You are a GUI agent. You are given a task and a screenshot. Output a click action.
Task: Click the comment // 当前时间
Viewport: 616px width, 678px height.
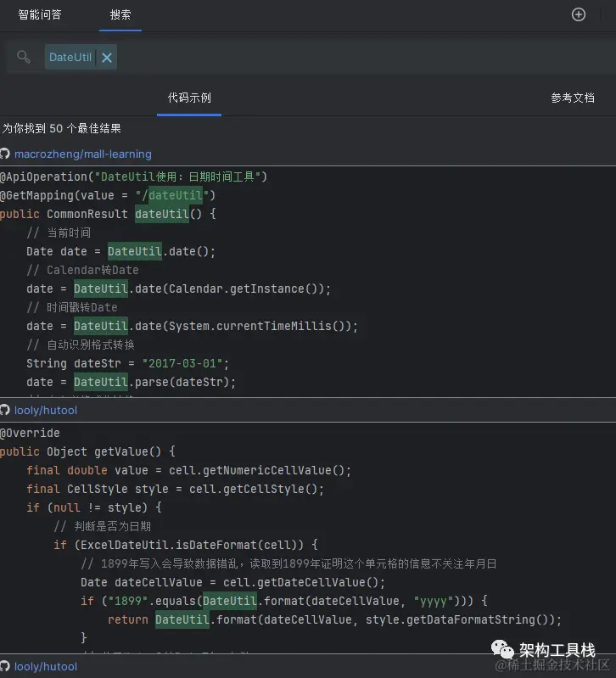point(59,233)
